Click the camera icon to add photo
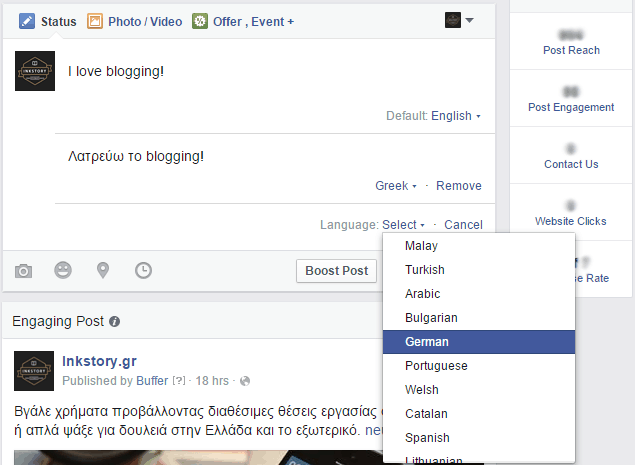 (24, 270)
